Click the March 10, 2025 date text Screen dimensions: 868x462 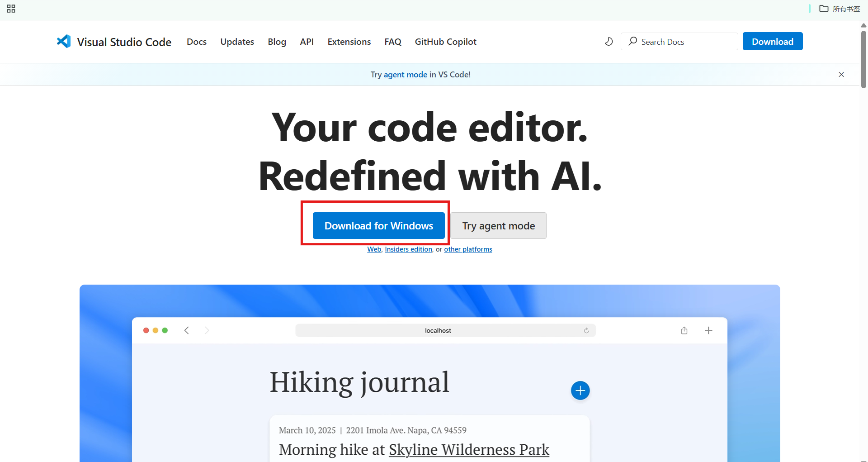pos(307,430)
